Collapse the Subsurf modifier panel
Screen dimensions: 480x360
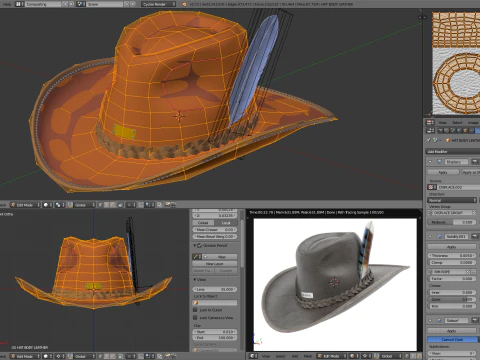(x=430, y=320)
